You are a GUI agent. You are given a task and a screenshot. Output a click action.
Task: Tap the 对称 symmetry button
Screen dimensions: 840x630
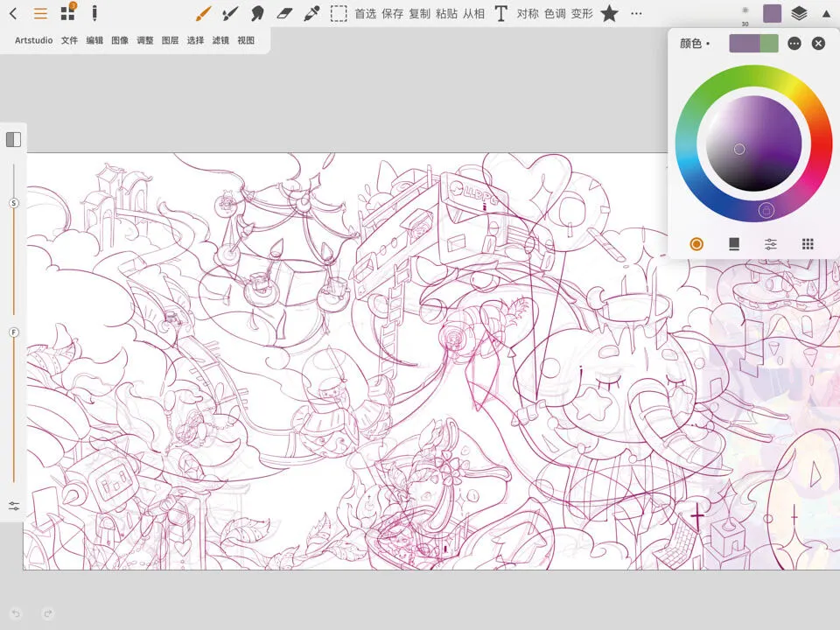click(x=528, y=14)
